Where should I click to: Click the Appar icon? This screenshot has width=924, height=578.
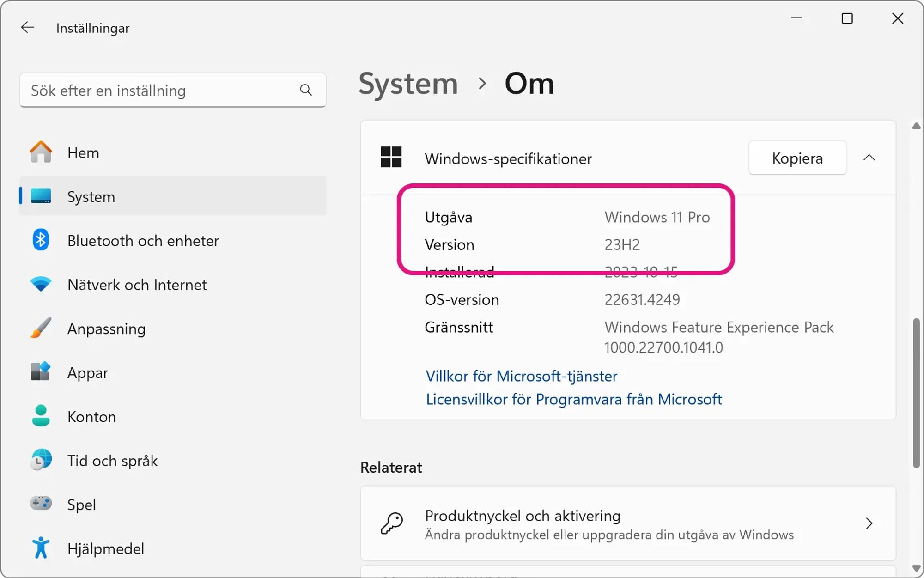41,371
